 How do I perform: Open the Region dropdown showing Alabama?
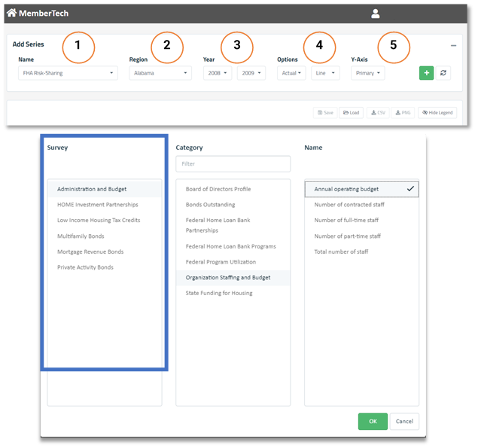(x=160, y=73)
